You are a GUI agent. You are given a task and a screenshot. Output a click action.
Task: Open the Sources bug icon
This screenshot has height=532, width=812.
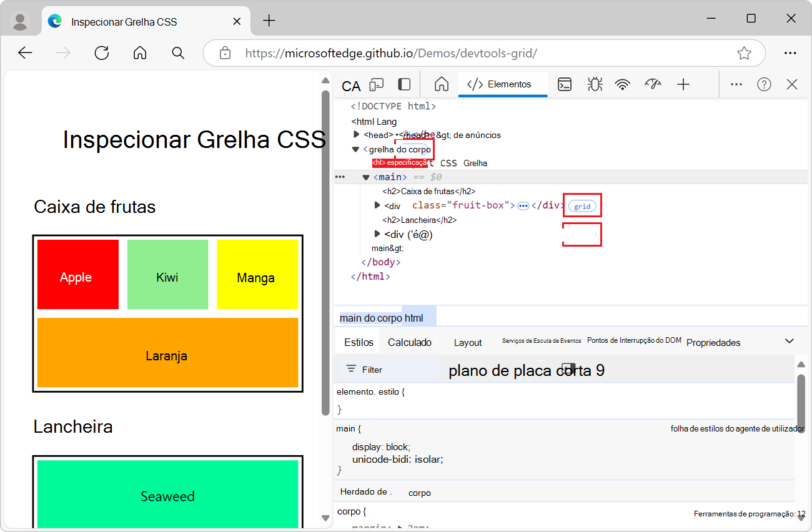point(595,84)
